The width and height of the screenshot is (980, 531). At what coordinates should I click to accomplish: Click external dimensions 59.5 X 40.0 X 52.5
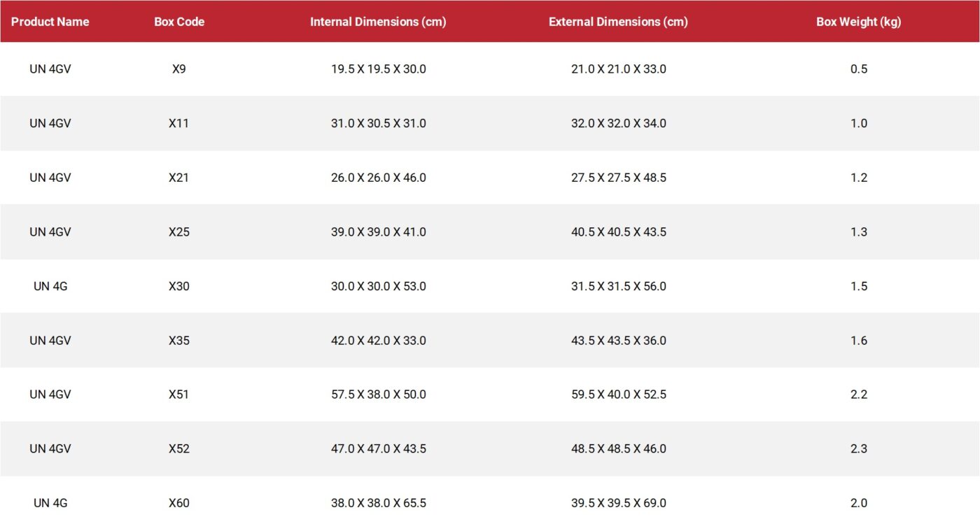pos(619,395)
